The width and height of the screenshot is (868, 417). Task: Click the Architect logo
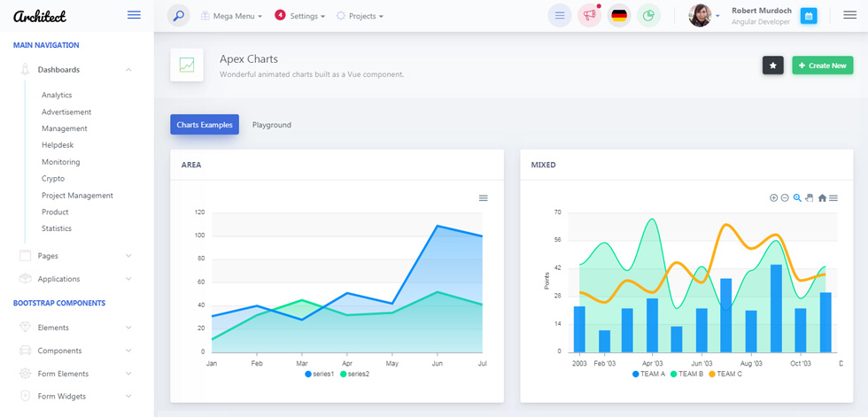[40, 16]
